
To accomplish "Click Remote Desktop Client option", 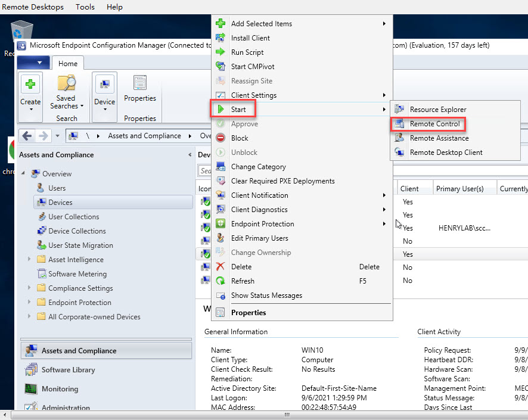I will point(446,153).
